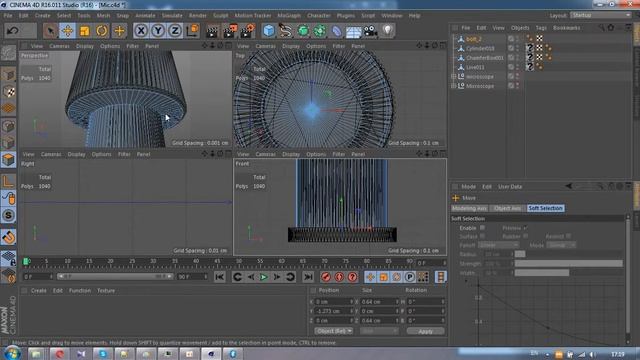
Task: Open the deformer objects icon
Action: (x=336, y=31)
